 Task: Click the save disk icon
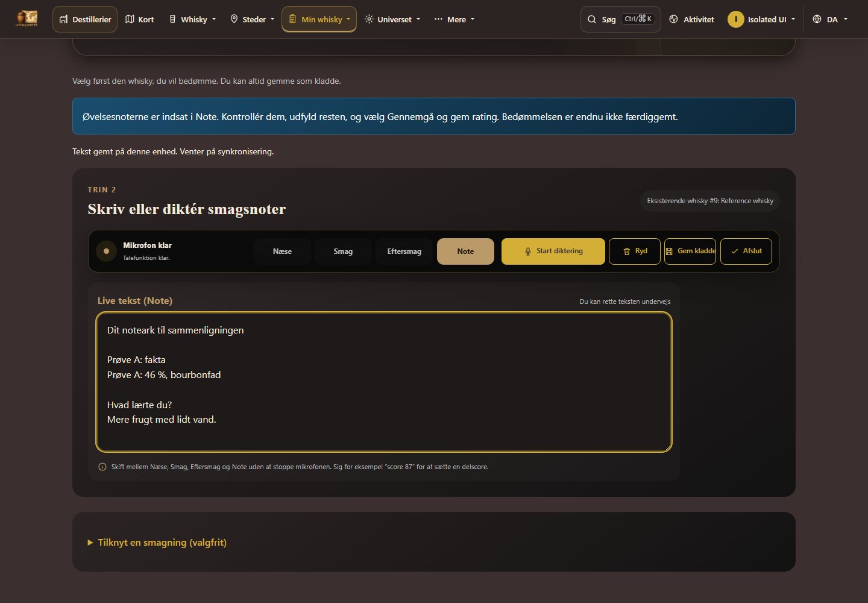pyautogui.click(x=669, y=251)
